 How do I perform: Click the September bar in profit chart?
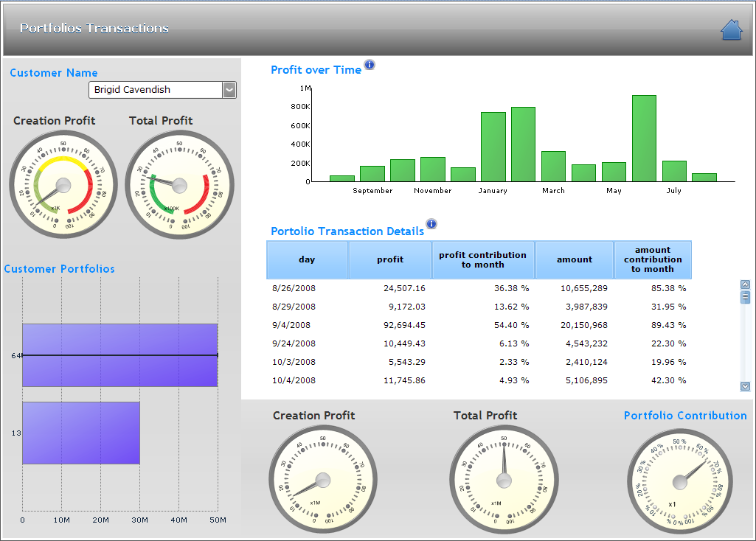(x=372, y=174)
